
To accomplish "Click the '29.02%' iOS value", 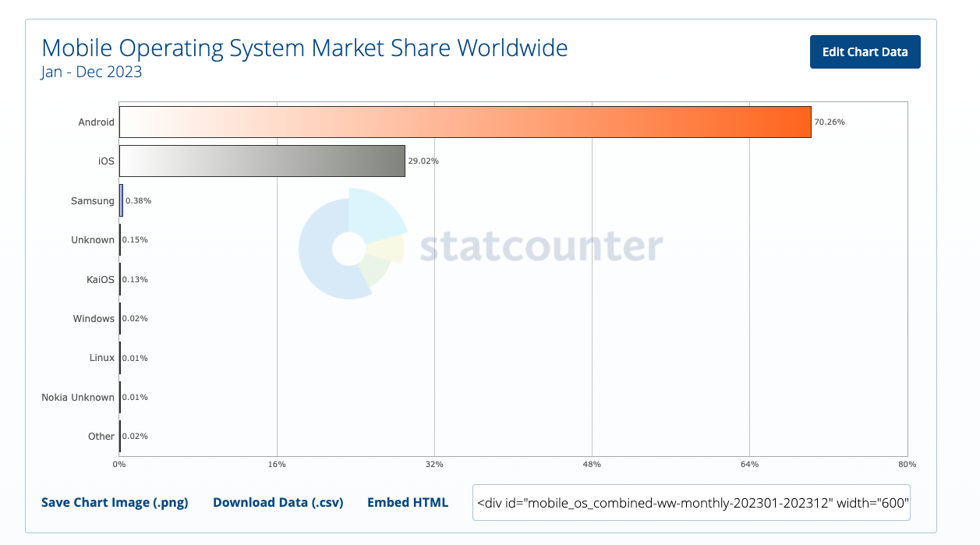I will [423, 161].
